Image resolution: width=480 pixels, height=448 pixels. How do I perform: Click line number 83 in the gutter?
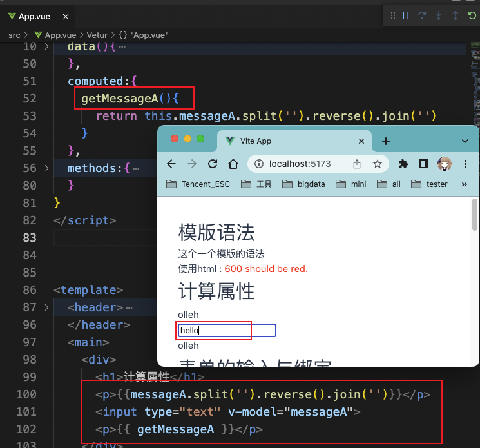30,238
